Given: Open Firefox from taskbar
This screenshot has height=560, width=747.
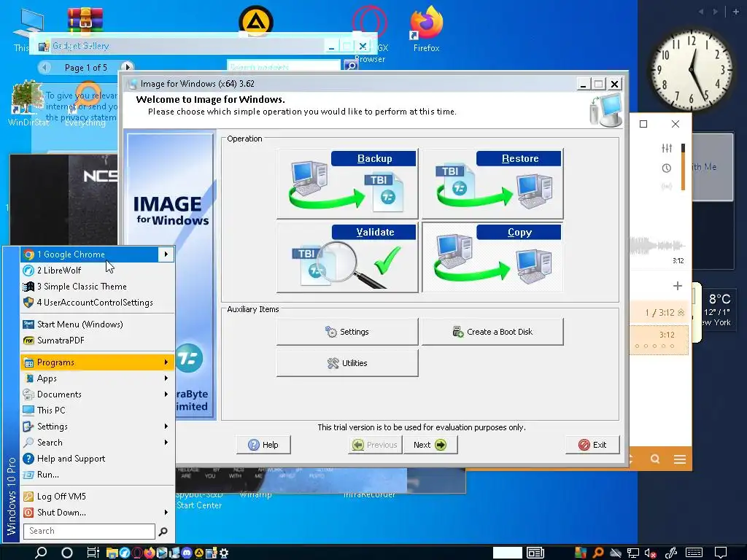Looking at the screenshot, I should point(149,553).
